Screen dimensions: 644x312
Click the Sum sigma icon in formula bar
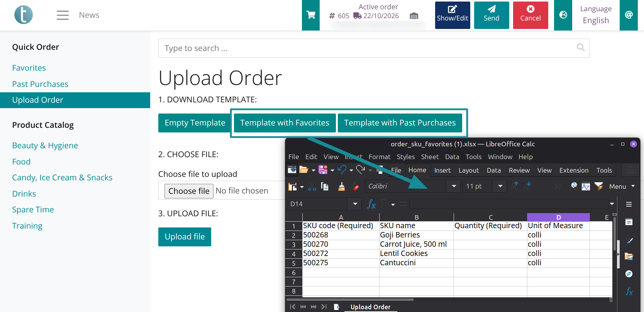click(383, 204)
